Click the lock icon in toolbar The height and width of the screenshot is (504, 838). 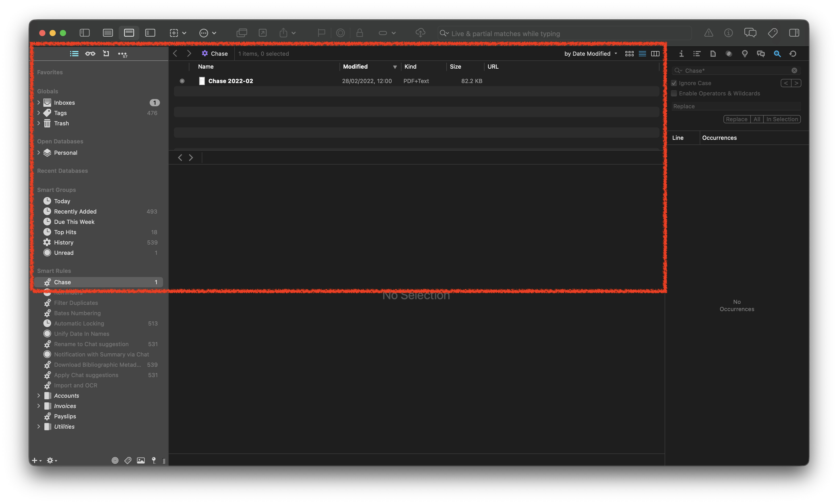(359, 33)
